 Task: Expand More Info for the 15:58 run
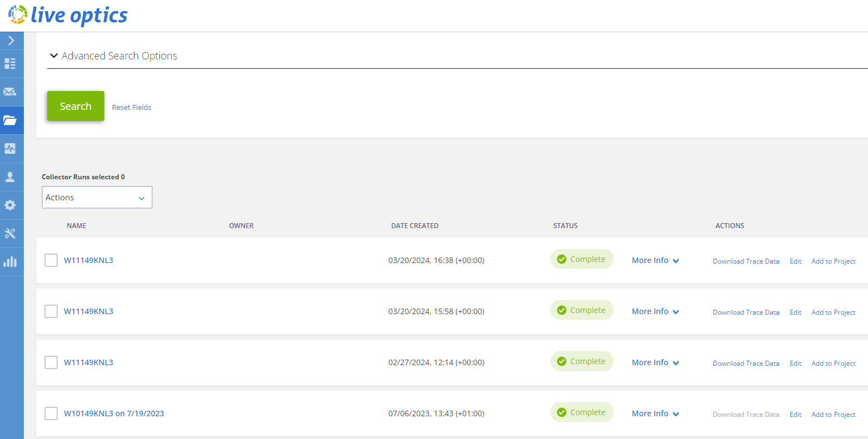[x=655, y=311]
